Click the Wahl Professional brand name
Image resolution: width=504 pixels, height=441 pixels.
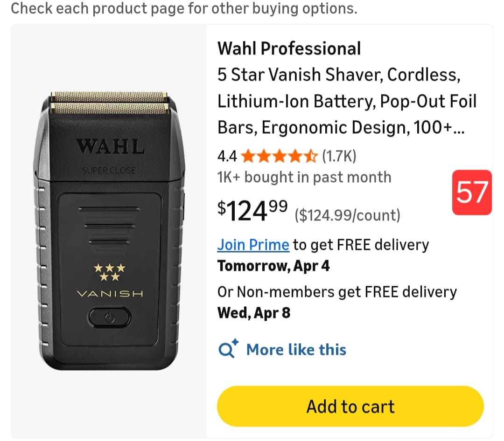tap(289, 48)
